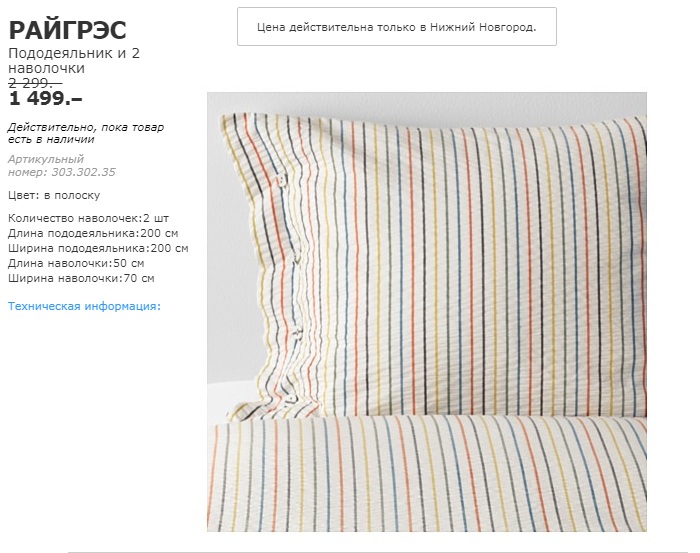This screenshot has width=700, height=553.
Task: Click the Артикульный label text
Action: (46, 159)
